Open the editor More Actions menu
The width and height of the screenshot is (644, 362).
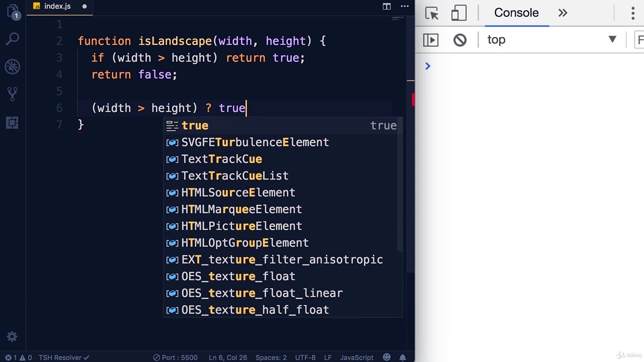(405, 7)
